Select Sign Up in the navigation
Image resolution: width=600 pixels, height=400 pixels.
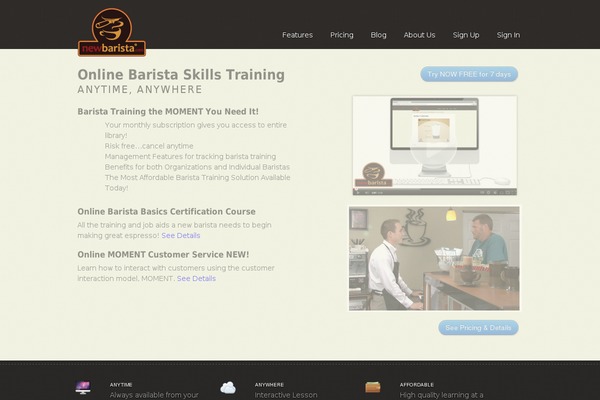[466, 35]
